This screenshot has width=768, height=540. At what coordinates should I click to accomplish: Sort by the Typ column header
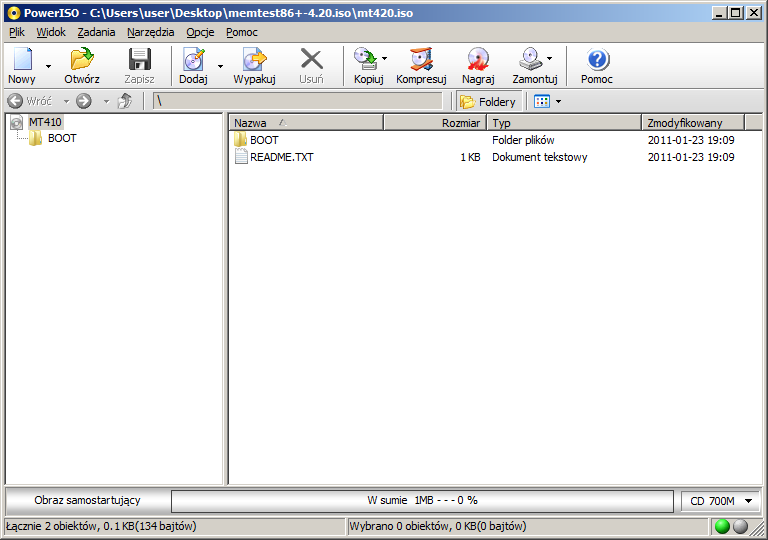coord(564,123)
